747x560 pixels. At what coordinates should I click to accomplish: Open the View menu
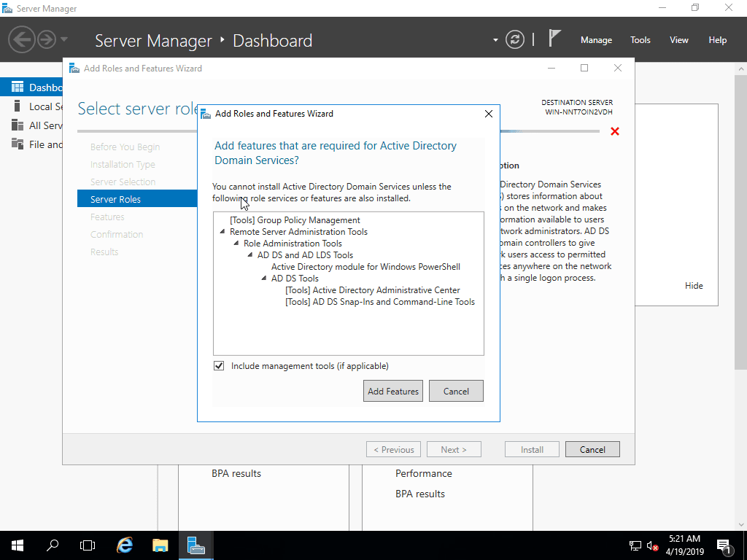[679, 40]
